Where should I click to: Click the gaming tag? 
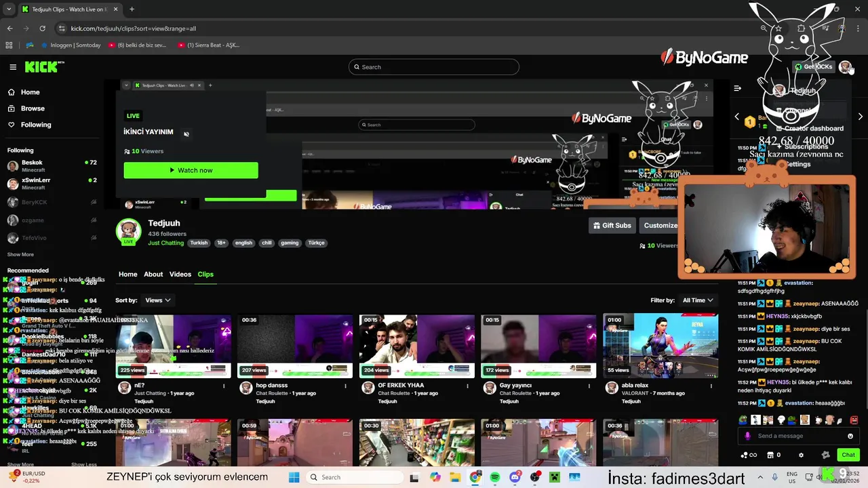click(x=290, y=243)
